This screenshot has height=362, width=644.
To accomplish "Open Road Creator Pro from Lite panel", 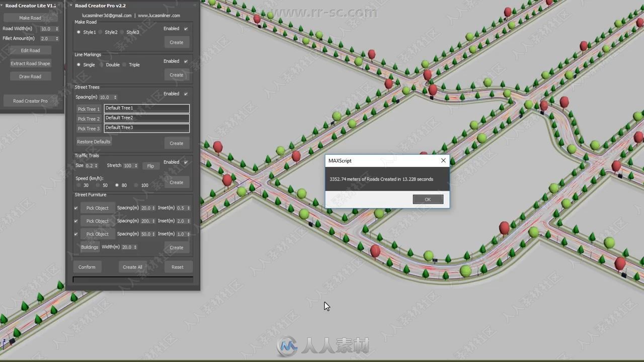I will (30, 101).
